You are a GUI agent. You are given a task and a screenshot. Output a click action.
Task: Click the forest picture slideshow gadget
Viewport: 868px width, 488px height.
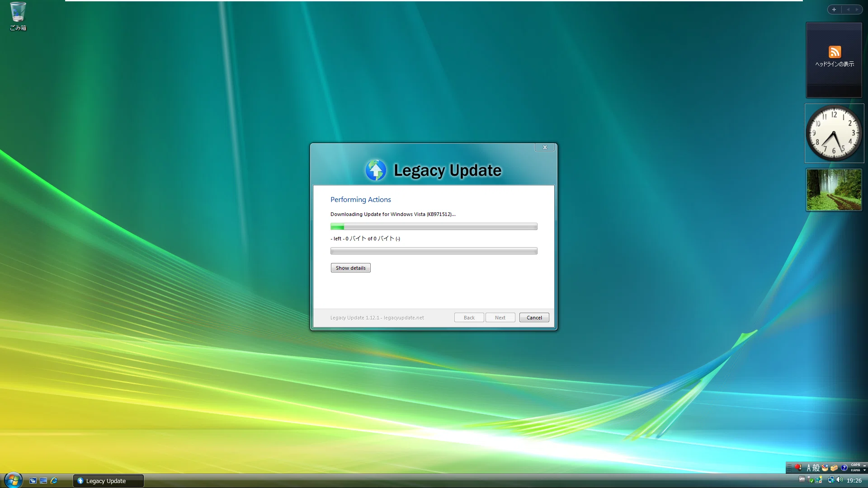(834, 190)
